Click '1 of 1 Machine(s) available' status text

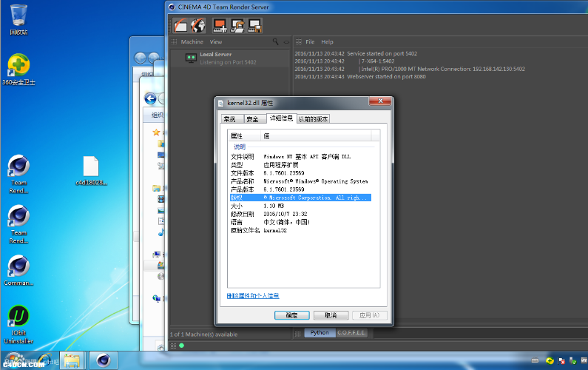[203, 334]
